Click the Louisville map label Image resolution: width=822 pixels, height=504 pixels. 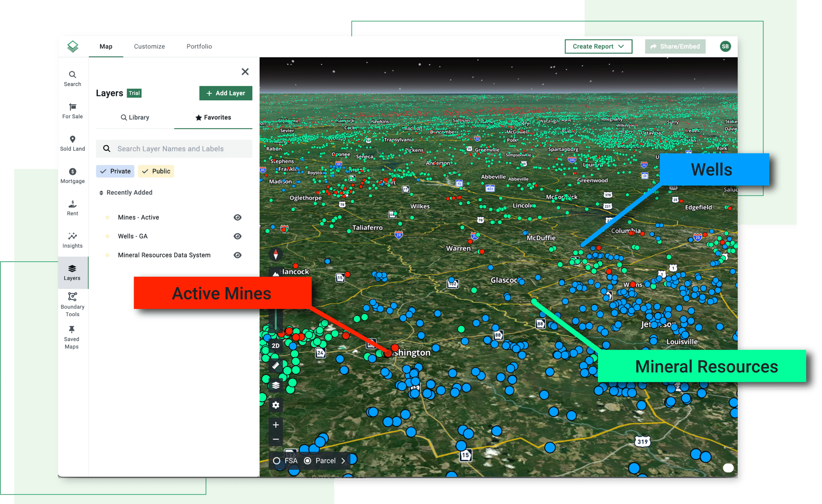pyautogui.click(x=682, y=342)
